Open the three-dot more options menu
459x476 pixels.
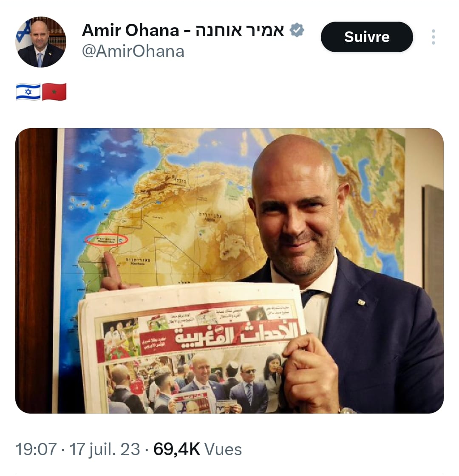coord(433,37)
